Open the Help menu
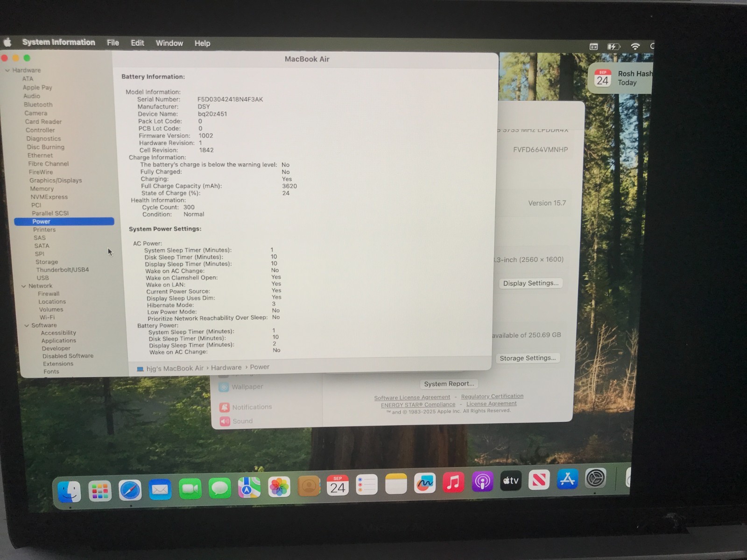The width and height of the screenshot is (747, 560). click(x=202, y=43)
